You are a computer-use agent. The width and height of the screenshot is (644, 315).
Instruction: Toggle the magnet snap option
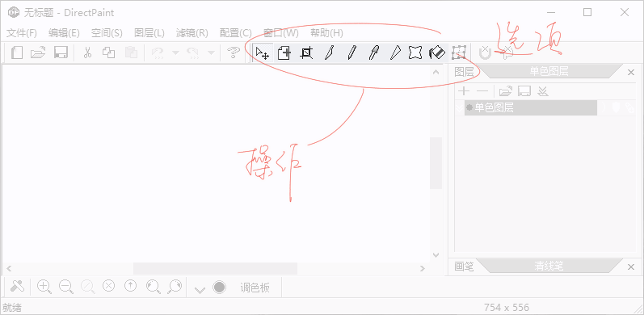point(485,53)
